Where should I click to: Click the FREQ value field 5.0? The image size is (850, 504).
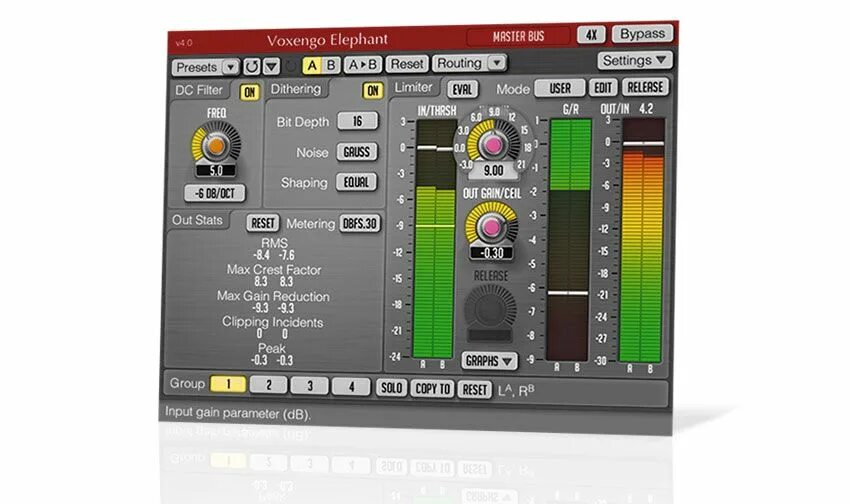click(216, 171)
